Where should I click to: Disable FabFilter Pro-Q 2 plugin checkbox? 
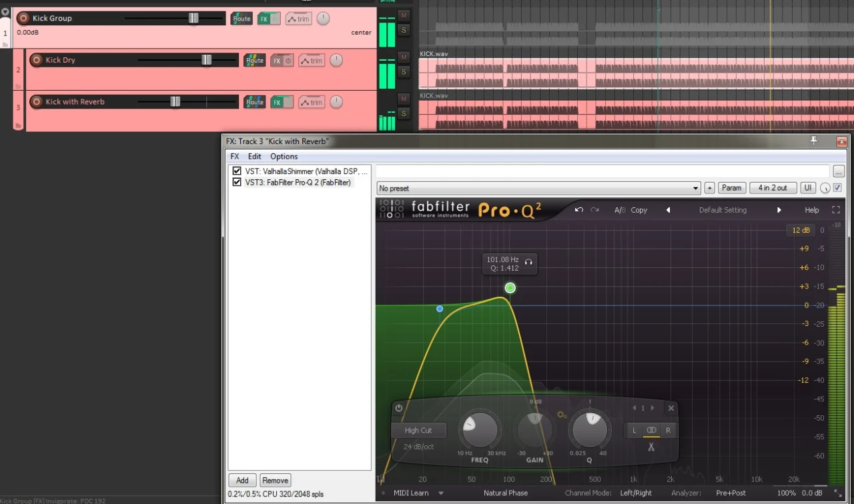click(x=237, y=182)
